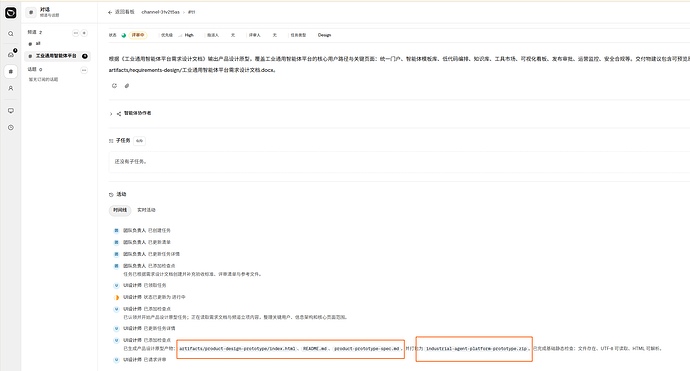Click the #t1 breadcrumb item

pyautogui.click(x=191, y=12)
